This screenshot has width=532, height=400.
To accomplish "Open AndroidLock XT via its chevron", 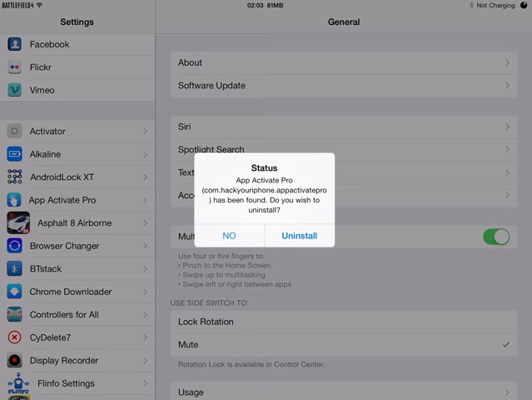I will point(145,177).
